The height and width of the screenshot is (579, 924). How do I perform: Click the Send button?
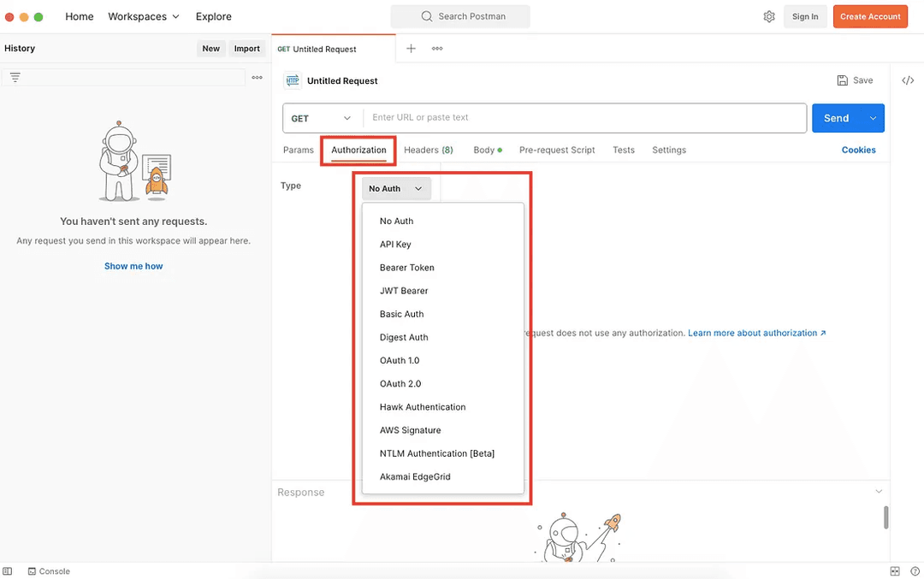click(x=836, y=118)
